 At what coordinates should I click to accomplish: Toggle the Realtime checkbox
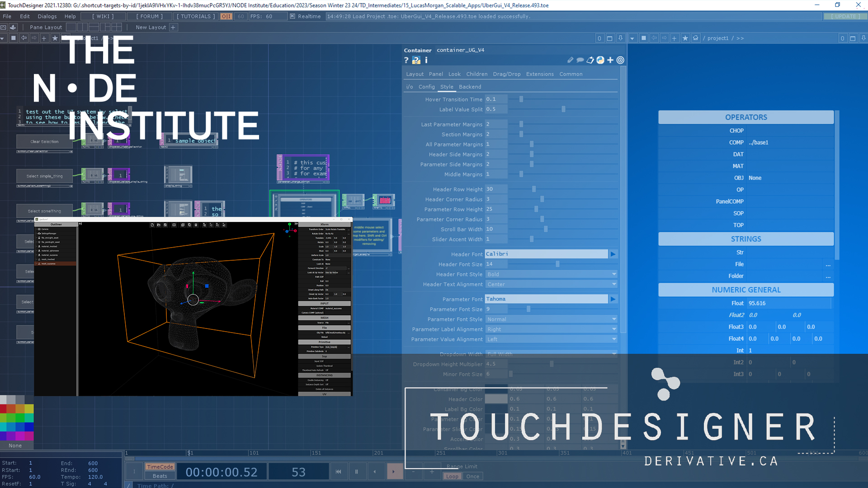click(x=292, y=16)
